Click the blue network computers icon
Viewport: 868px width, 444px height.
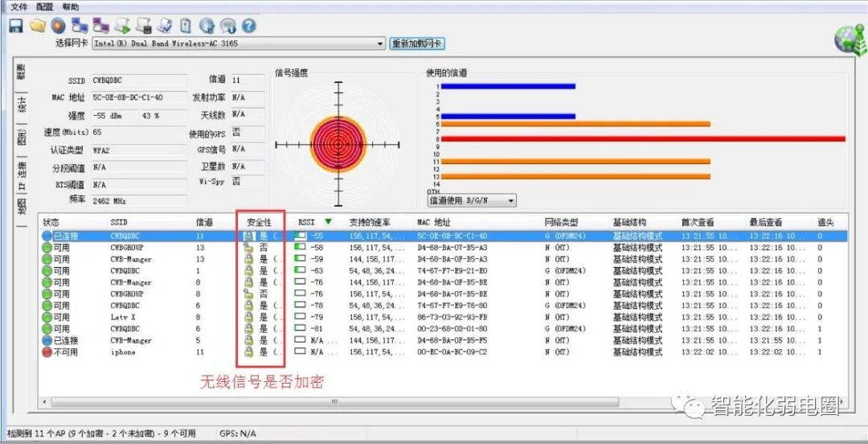tap(80, 26)
